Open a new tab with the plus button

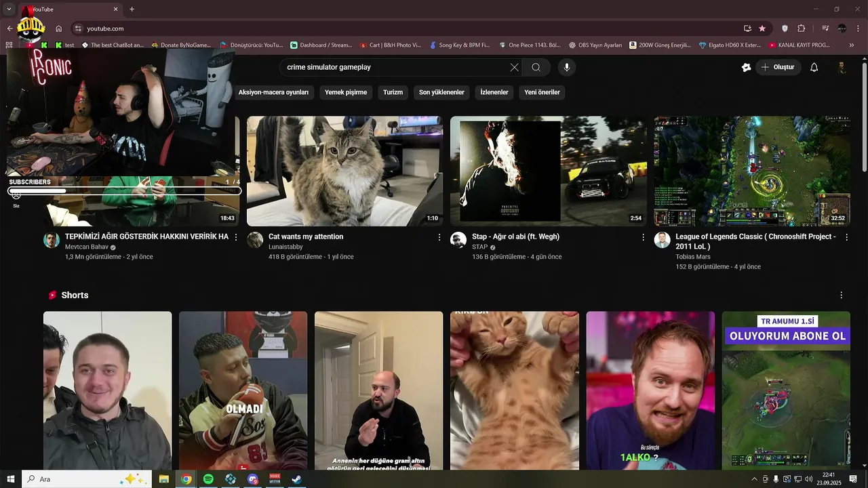[132, 9]
